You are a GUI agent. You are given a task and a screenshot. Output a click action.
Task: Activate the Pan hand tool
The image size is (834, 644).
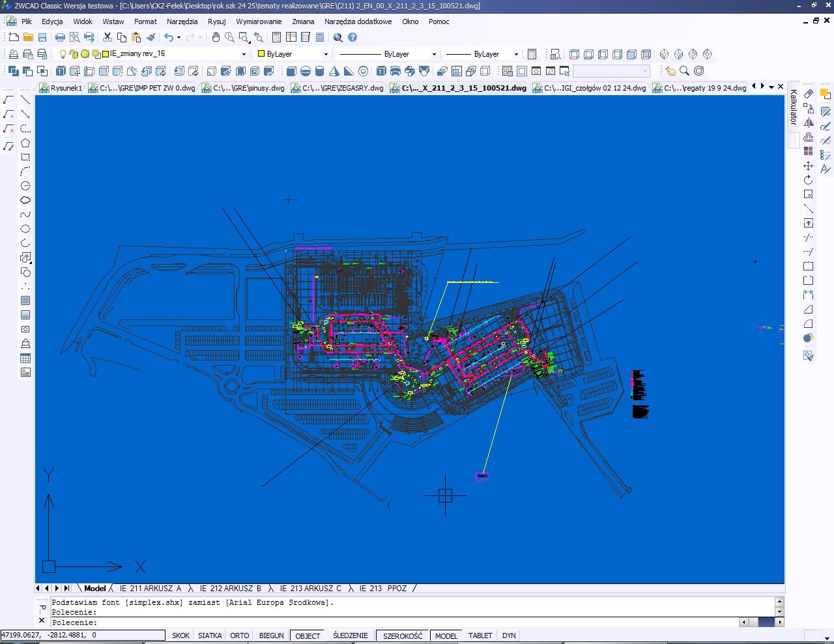[216, 37]
